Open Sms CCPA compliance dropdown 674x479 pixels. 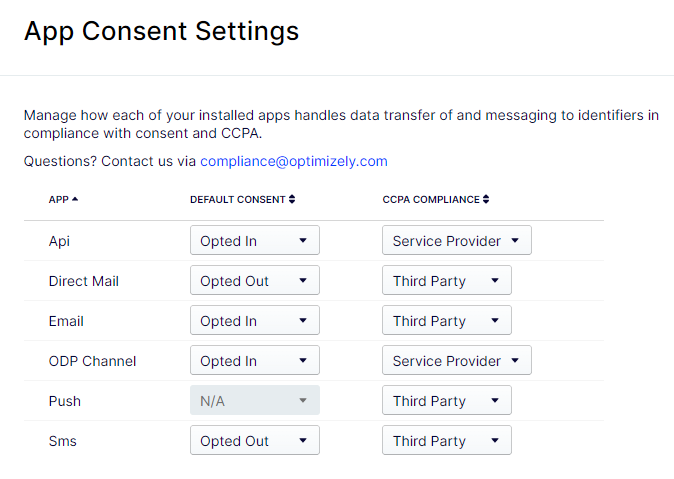tap(446, 441)
